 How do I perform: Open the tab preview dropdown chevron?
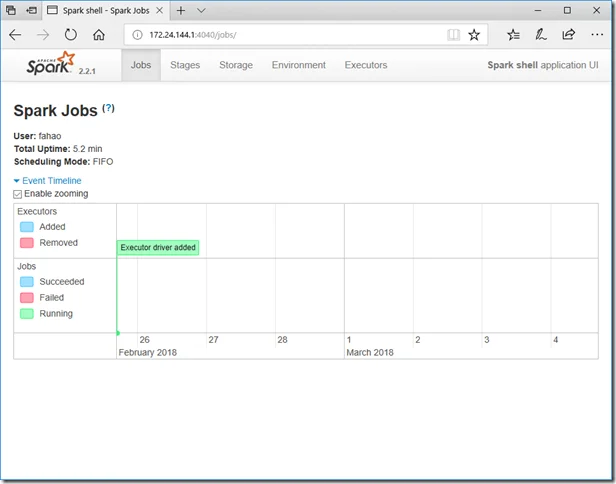201,9
